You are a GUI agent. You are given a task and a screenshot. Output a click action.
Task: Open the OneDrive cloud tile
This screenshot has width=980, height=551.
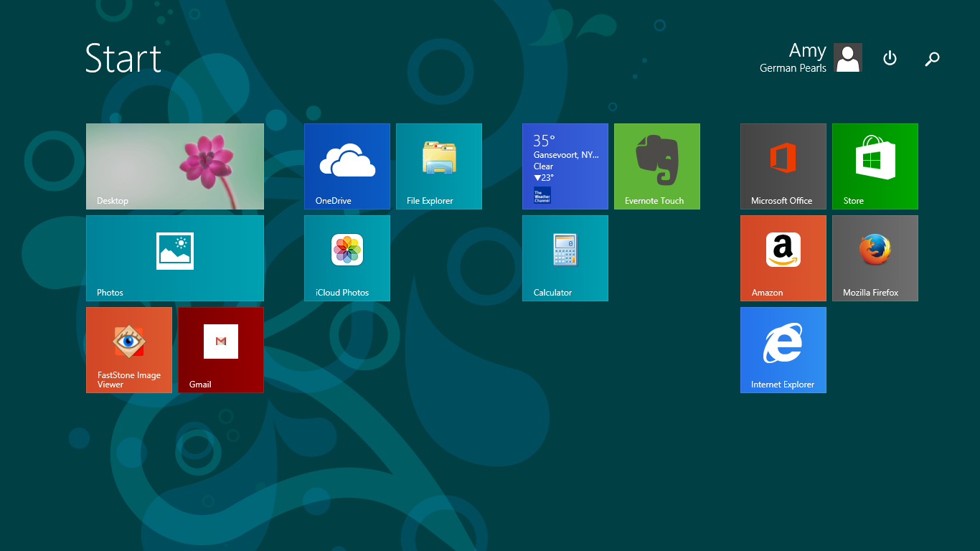pos(347,166)
